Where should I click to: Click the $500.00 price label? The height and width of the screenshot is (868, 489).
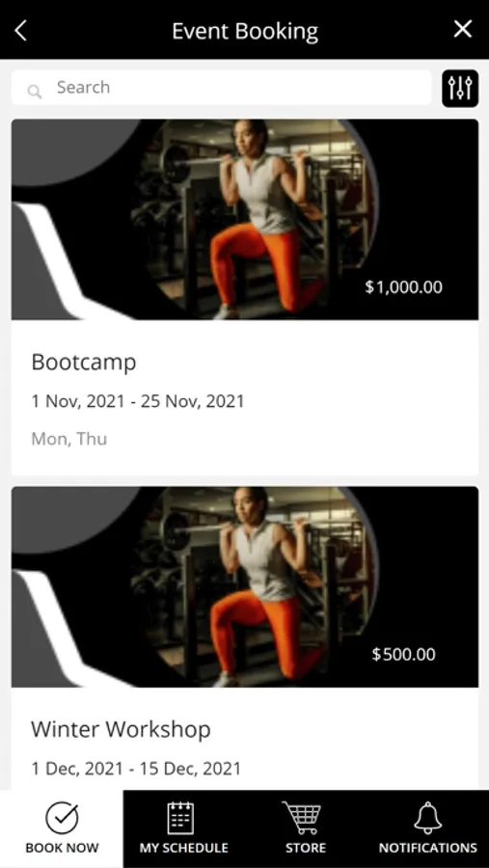click(404, 654)
